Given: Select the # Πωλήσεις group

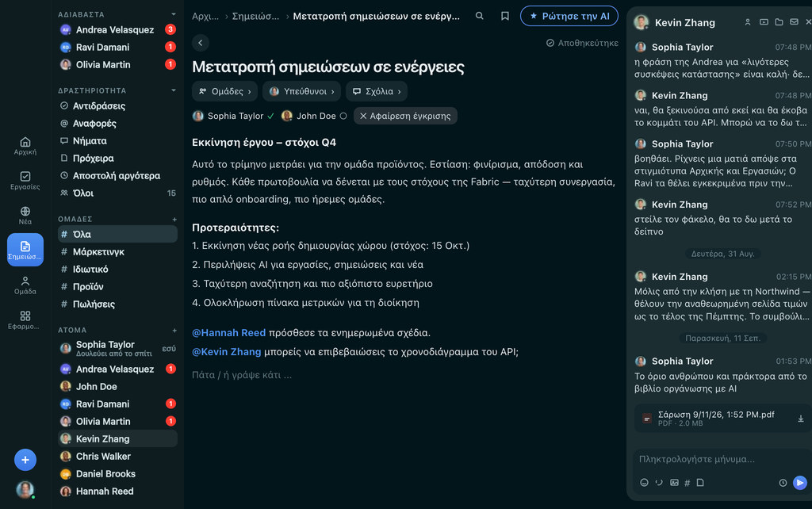Looking at the screenshot, I should point(117,304).
